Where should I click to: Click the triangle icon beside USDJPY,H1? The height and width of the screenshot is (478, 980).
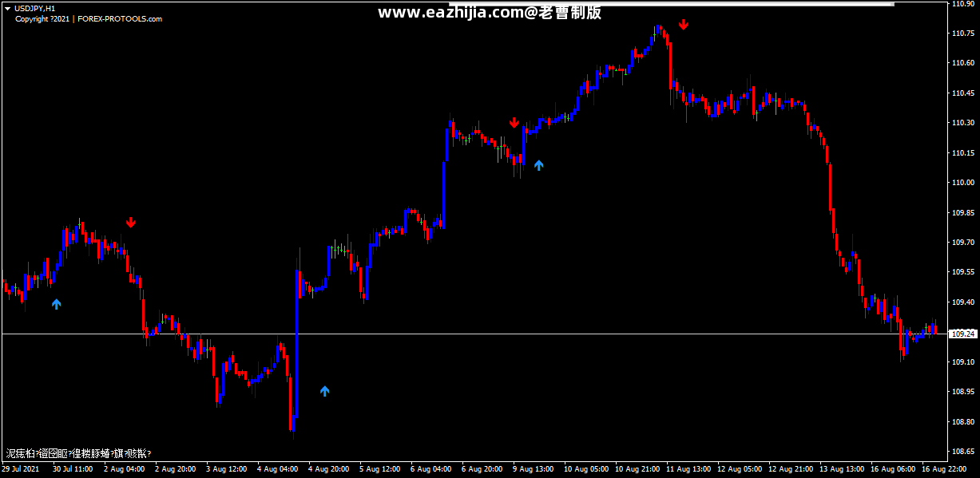tap(7, 8)
